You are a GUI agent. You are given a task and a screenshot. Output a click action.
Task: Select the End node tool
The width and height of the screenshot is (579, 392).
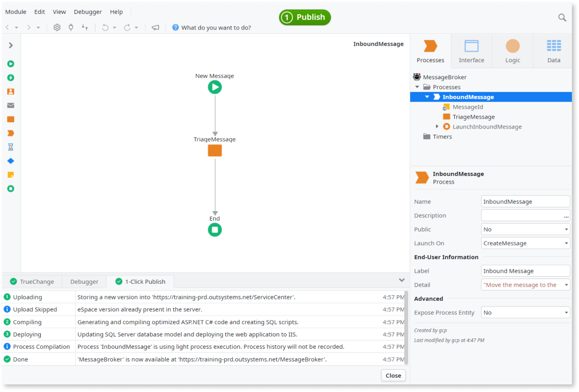tap(10, 188)
